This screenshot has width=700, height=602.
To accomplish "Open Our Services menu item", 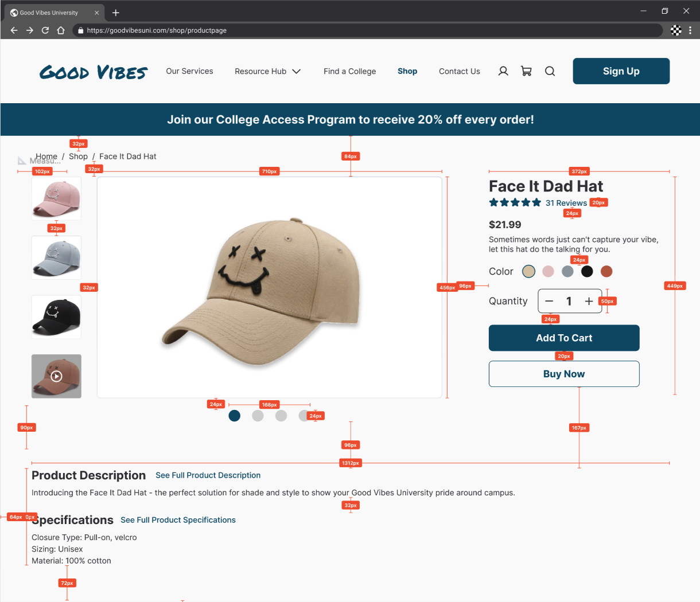I will click(x=189, y=71).
